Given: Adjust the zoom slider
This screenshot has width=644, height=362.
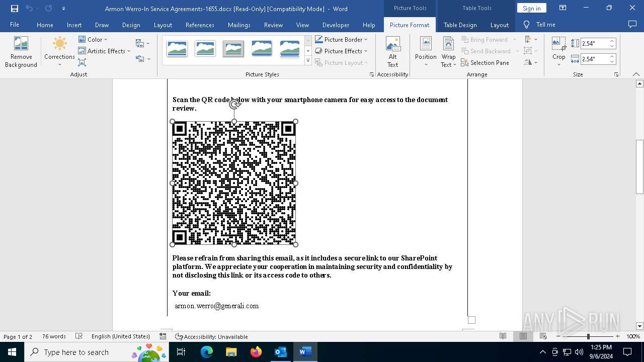Looking at the screenshot, I should pos(588,336).
